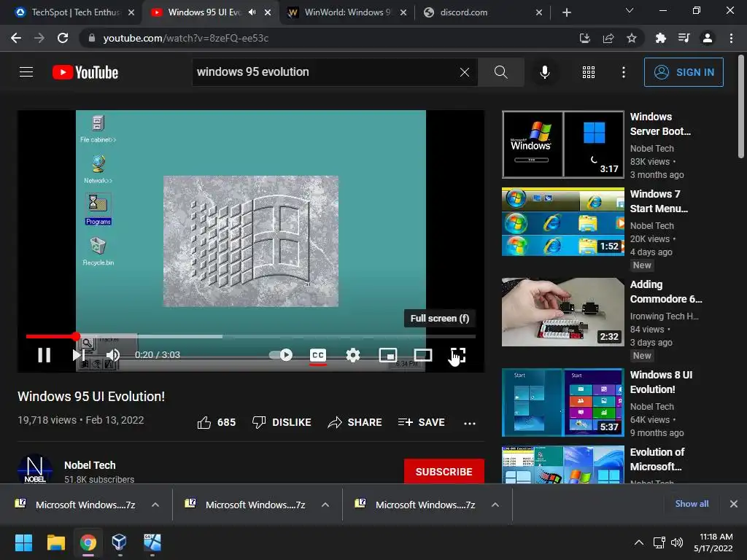Switch to theater mode
Viewport: 747px width, 560px height.
tap(423, 355)
